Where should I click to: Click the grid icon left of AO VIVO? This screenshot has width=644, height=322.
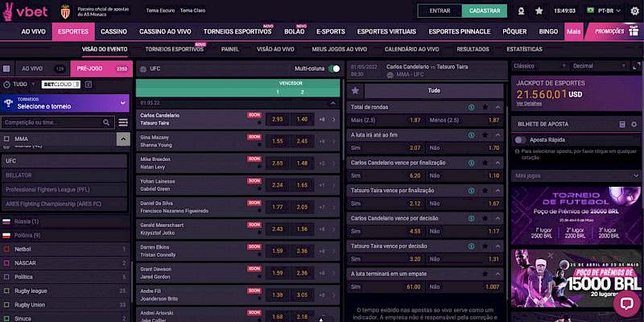tap(6, 69)
